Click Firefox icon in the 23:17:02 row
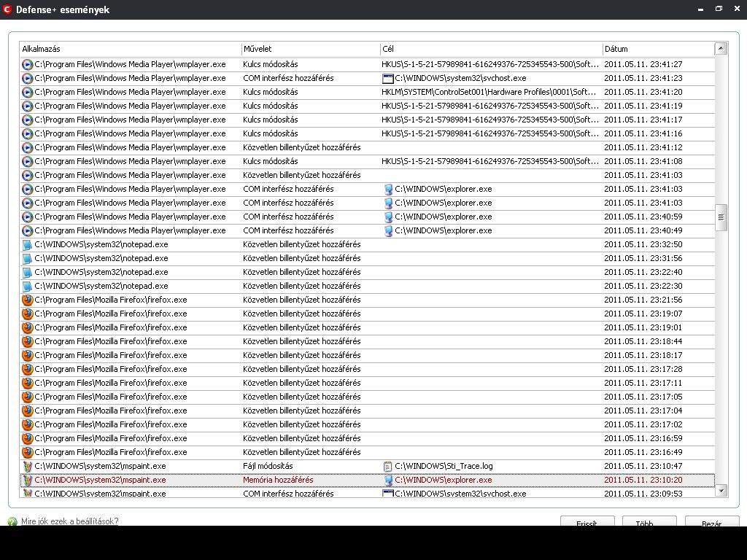The image size is (747, 560). [28, 424]
